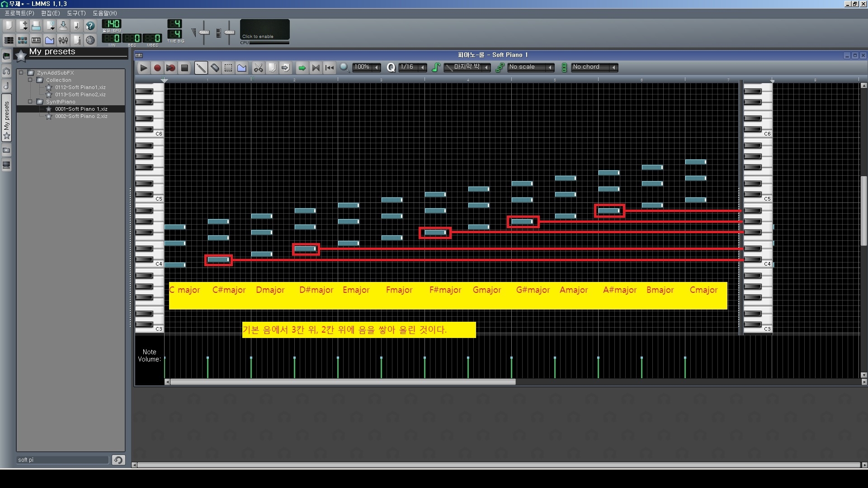
Task: Toggle loop points button
Action: click(x=316, y=68)
